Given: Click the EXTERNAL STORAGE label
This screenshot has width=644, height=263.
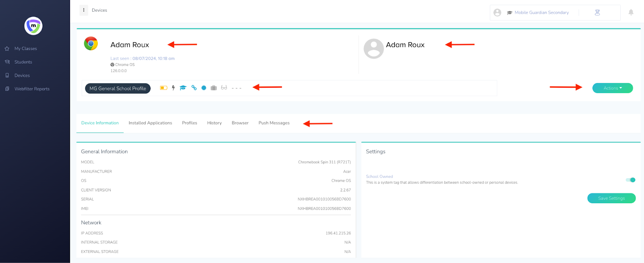Looking at the screenshot, I should point(100,252).
